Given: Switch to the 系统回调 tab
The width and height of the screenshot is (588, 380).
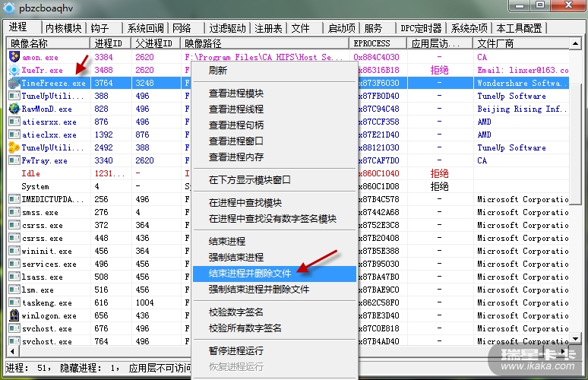Looking at the screenshot, I should pos(146,28).
